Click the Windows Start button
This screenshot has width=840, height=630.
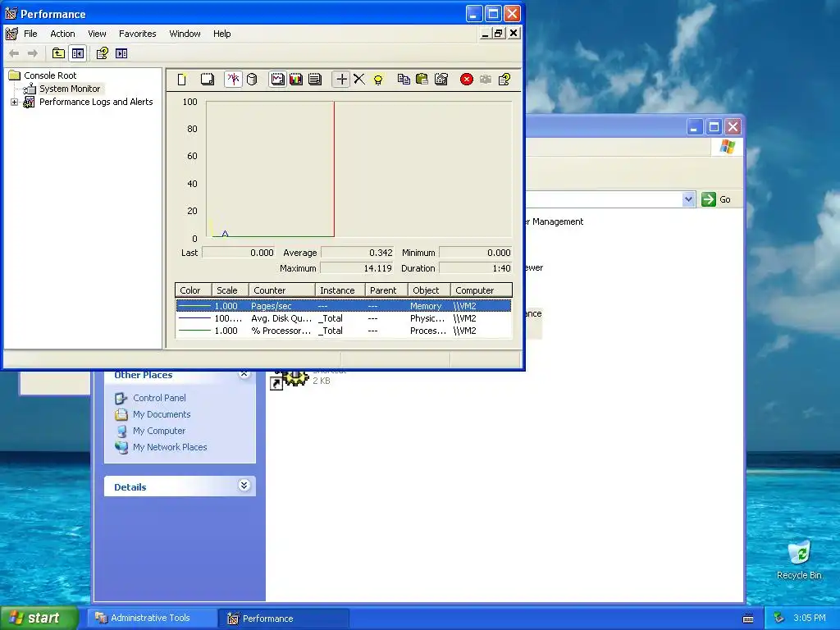39,619
